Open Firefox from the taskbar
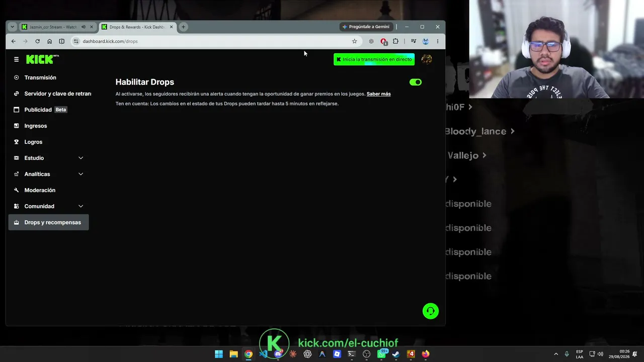 point(426,354)
